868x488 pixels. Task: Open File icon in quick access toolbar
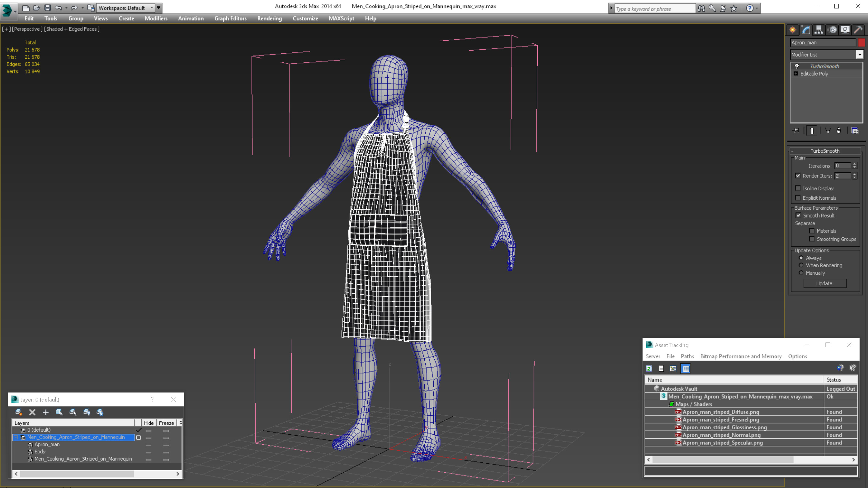tap(36, 8)
